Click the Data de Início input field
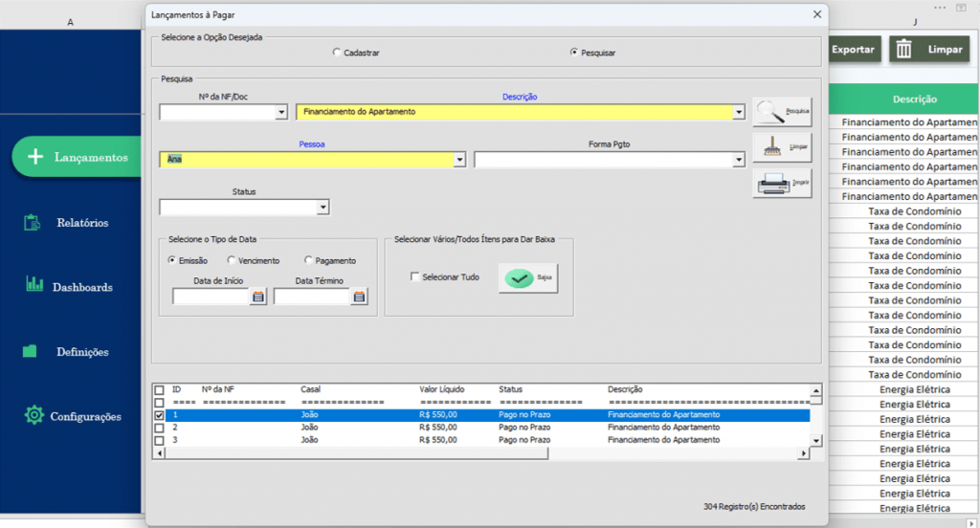This screenshot has height=528, width=980. pos(211,297)
